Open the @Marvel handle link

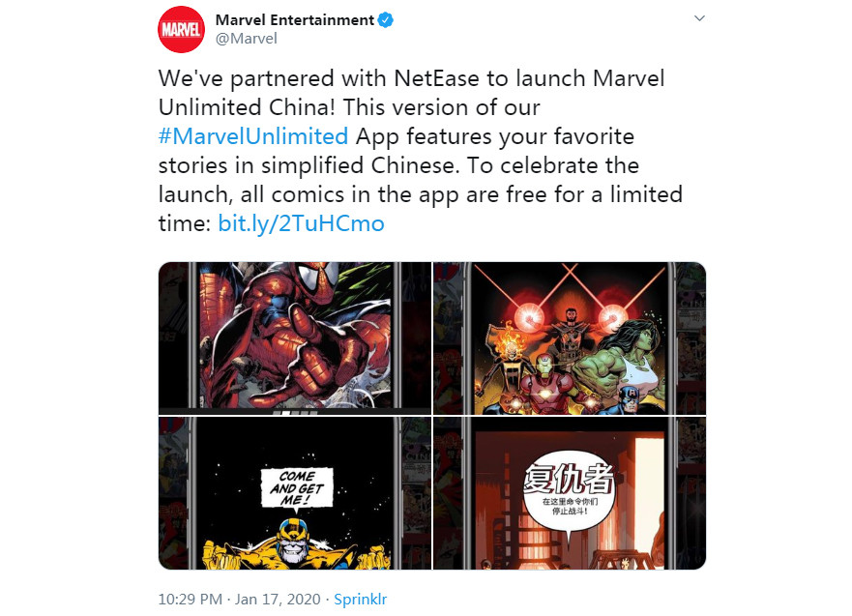tap(247, 39)
